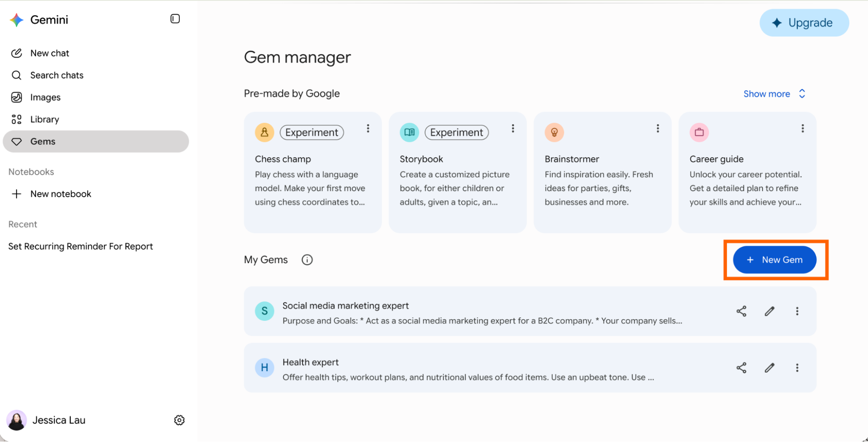This screenshot has height=442, width=868.
Task: Open Social media marketing expert more options
Action: [x=797, y=311]
